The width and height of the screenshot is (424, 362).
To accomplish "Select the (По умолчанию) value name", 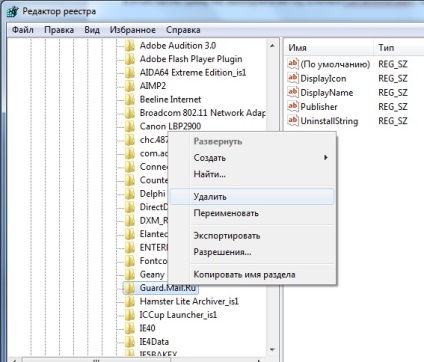I will (x=335, y=64).
